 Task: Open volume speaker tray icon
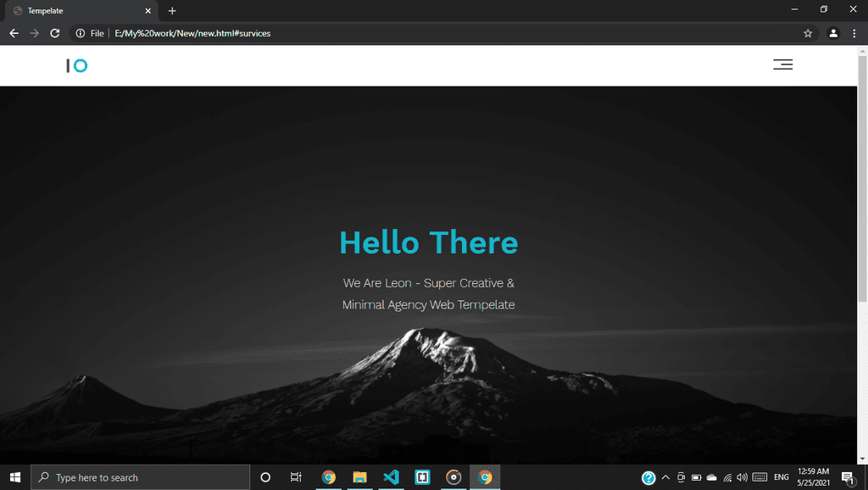(x=743, y=477)
